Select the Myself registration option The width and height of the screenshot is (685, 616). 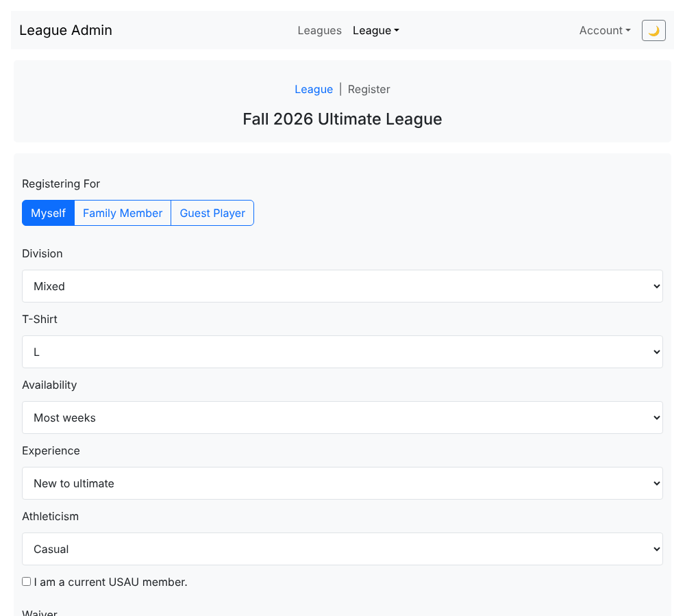tap(48, 213)
